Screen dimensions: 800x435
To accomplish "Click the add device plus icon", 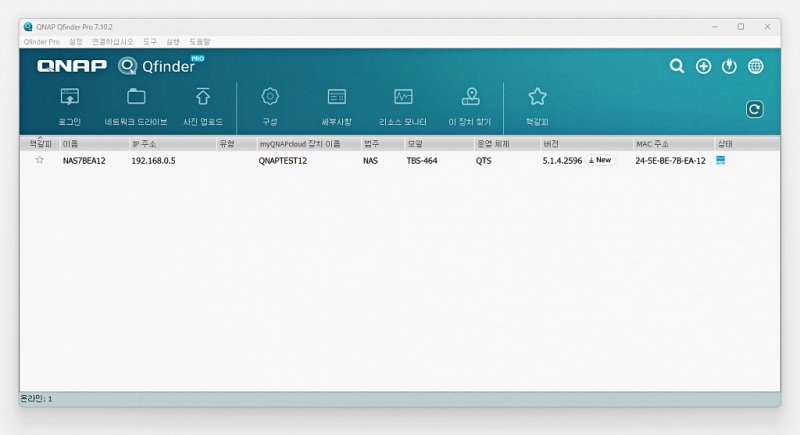I will 703,66.
